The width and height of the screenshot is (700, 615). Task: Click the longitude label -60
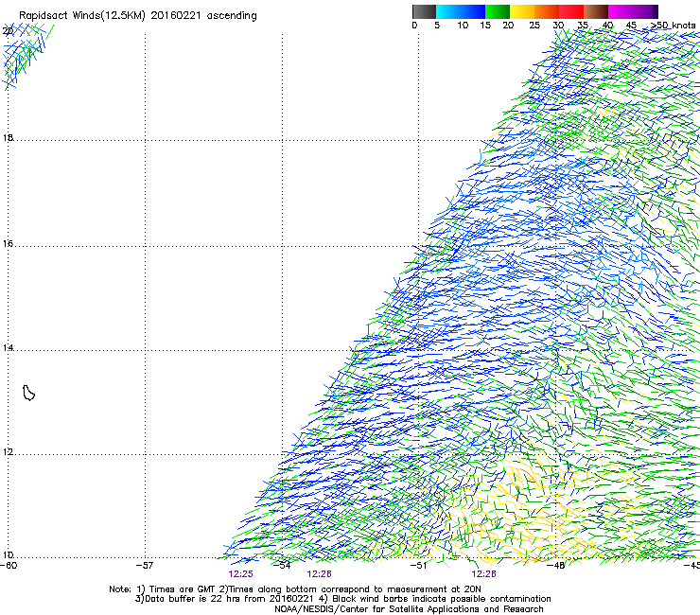(x=9, y=566)
